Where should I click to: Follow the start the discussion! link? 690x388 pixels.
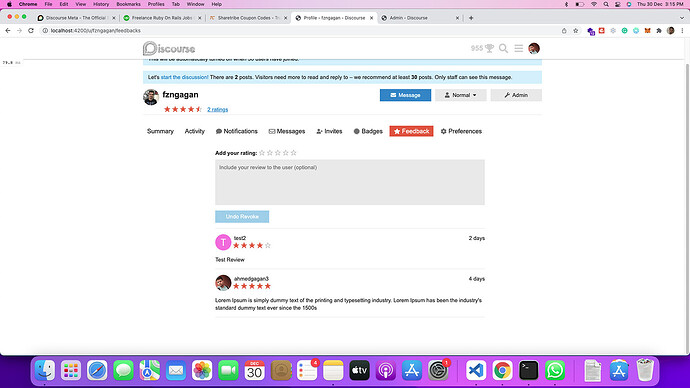click(184, 77)
